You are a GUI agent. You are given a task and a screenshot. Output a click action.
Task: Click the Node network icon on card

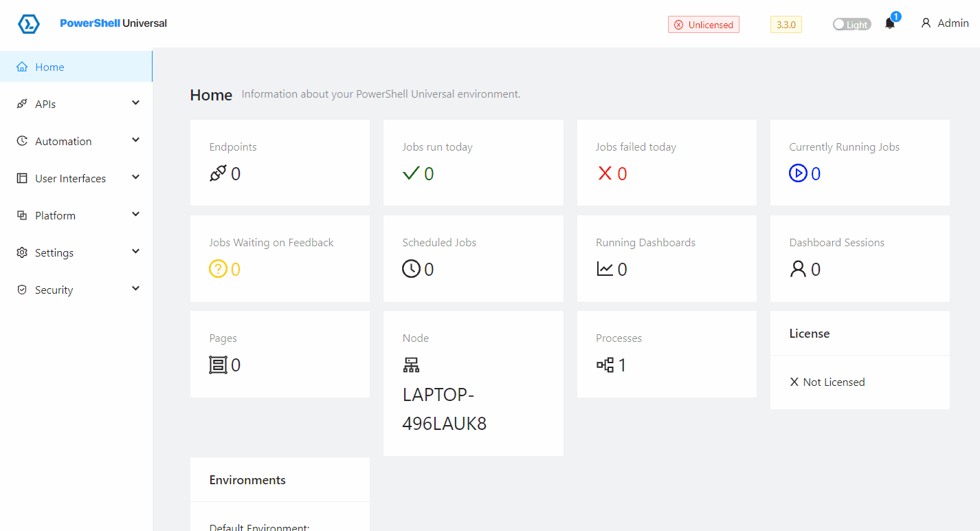[411, 365]
